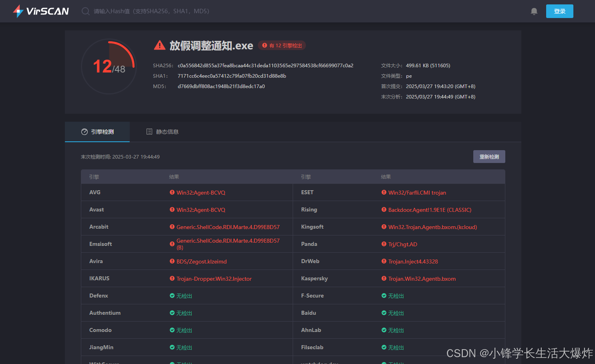
Task: Click green check icon in F-Secure row
Action: pyautogui.click(x=384, y=296)
